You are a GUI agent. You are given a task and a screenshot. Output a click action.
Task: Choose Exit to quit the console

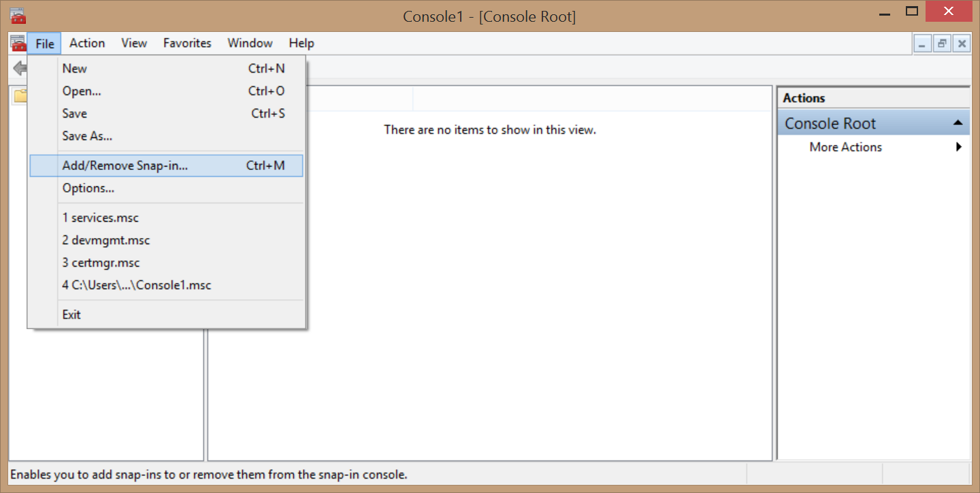click(x=71, y=314)
